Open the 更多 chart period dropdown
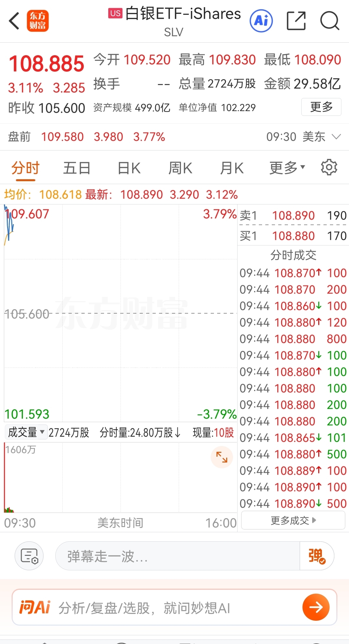Screen dimensions: 349x644 pyautogui.click(x=287, y=168)
